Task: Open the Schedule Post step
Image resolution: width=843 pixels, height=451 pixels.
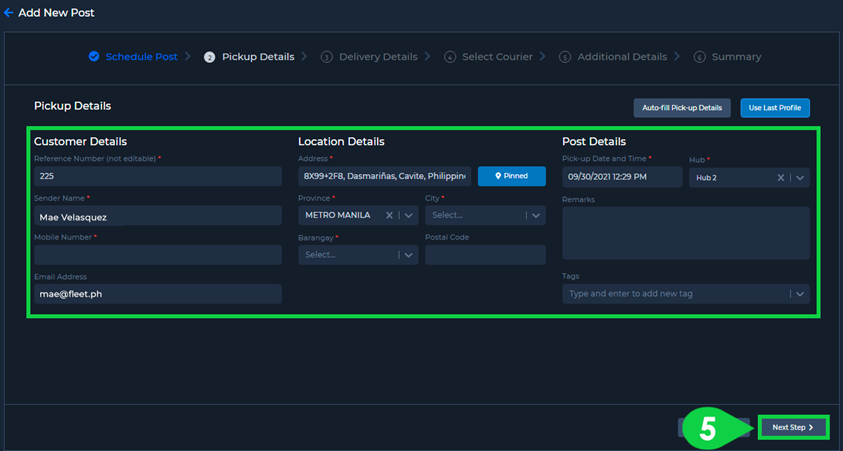Action: click(x=141, y=56)
